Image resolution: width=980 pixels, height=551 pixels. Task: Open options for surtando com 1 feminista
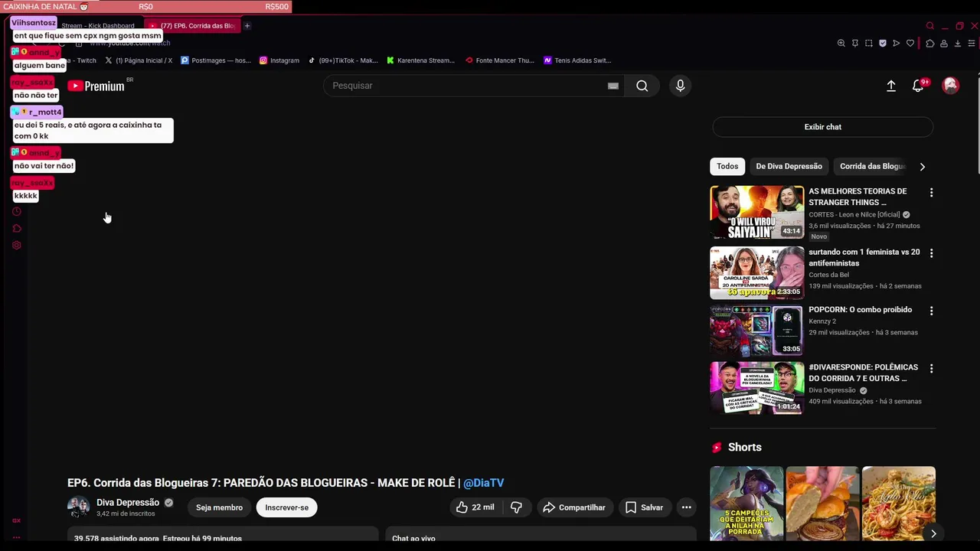pos(931,253)
